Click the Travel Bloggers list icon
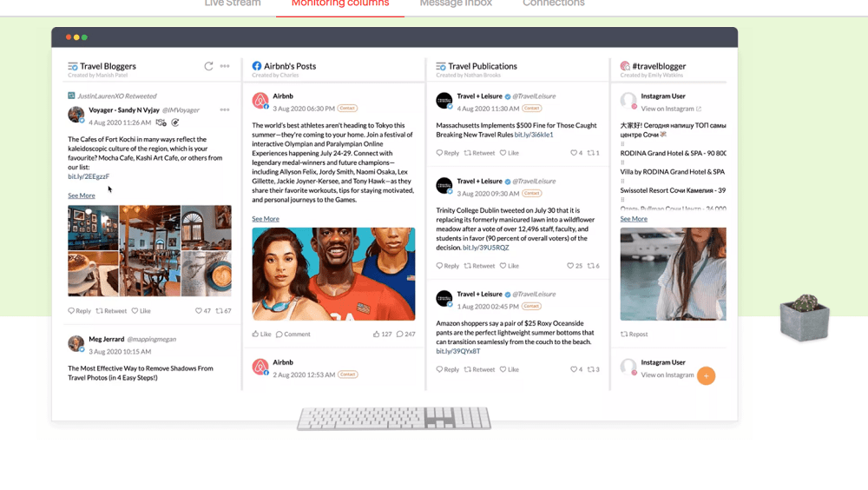Image resolution: width=868 pixels, height=490 pixels. [x=73, y=67]
